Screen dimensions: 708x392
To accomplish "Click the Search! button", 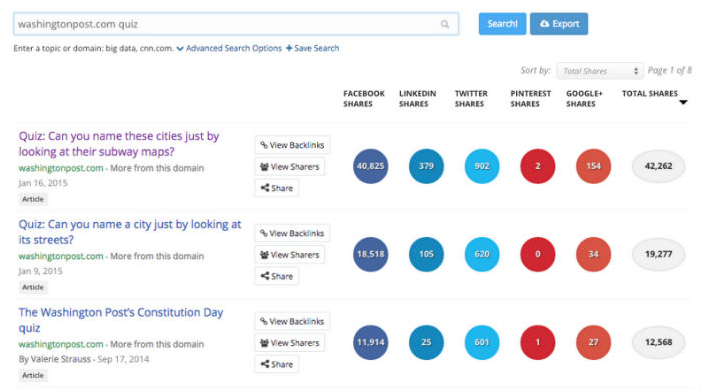I will (502, 23).
